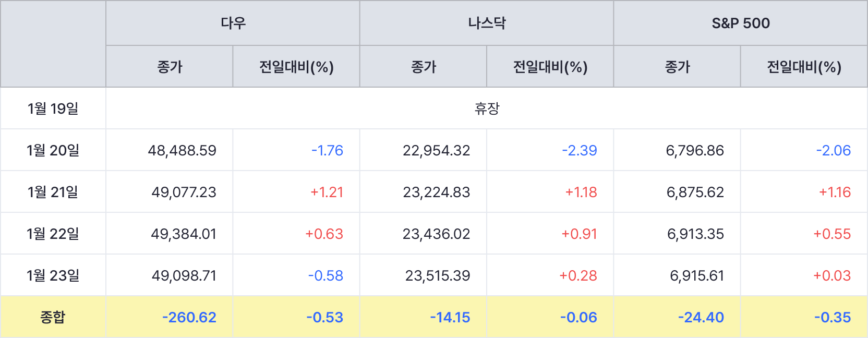Select the 1월 21일 row label
868x338 pixels.
(x=53, y=192)
